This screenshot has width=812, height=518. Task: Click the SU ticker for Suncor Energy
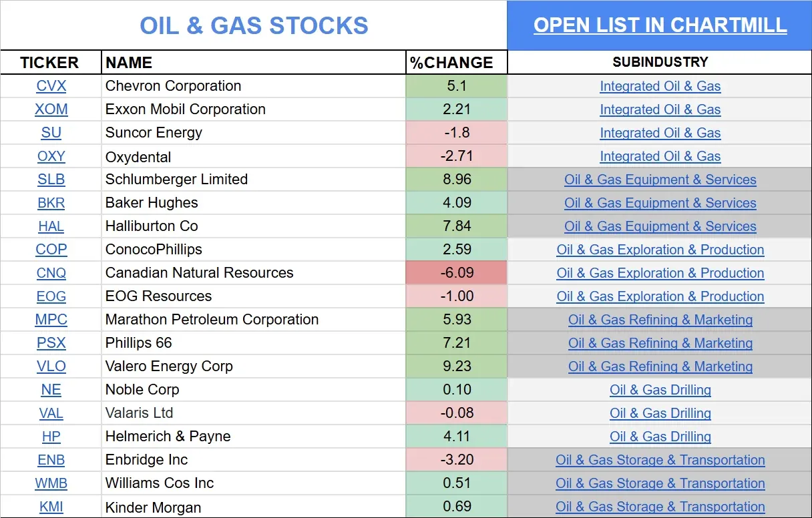tap(51, 132)
